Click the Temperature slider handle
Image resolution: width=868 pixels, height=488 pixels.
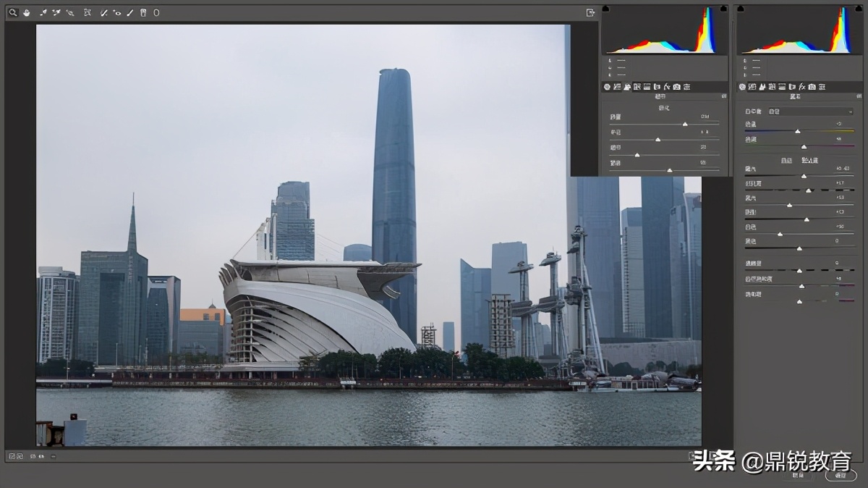(798, 131)
